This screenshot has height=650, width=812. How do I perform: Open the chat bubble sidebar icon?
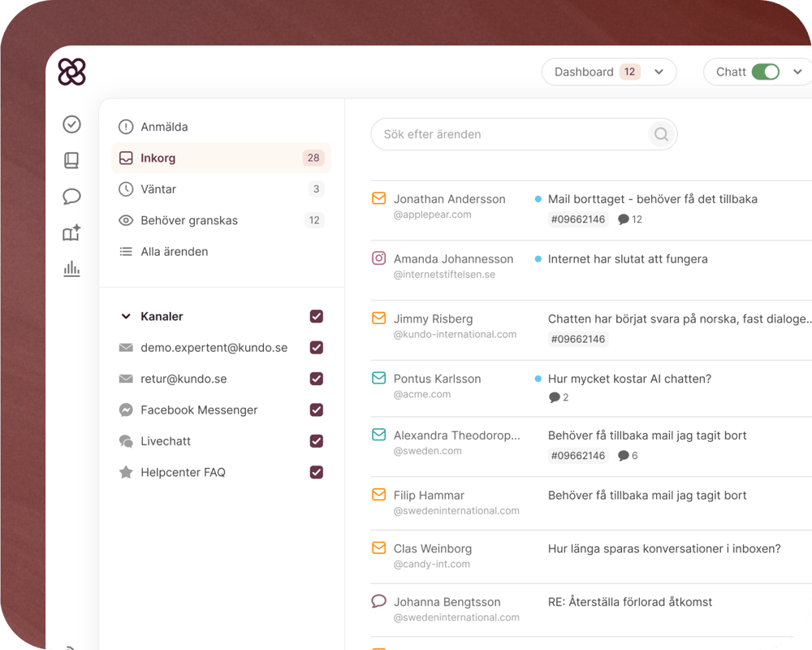point(71,197)
